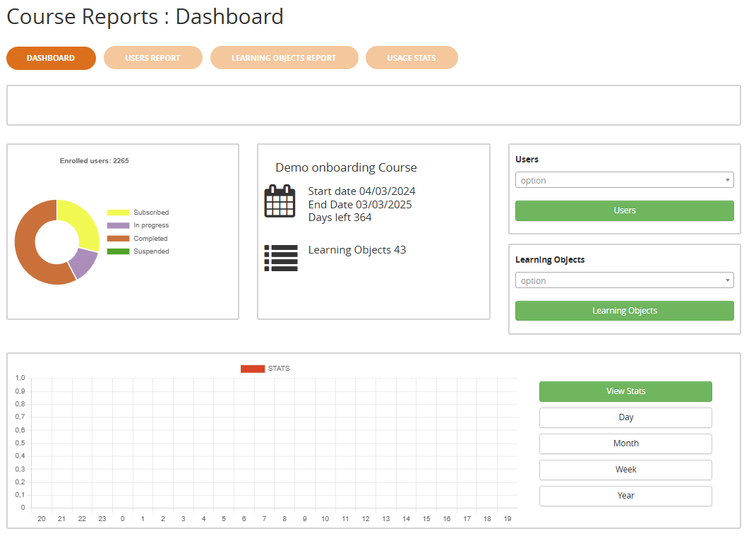Open the Users option dropdown
Viewport: 756px width, 536px height.
(624, 181)
